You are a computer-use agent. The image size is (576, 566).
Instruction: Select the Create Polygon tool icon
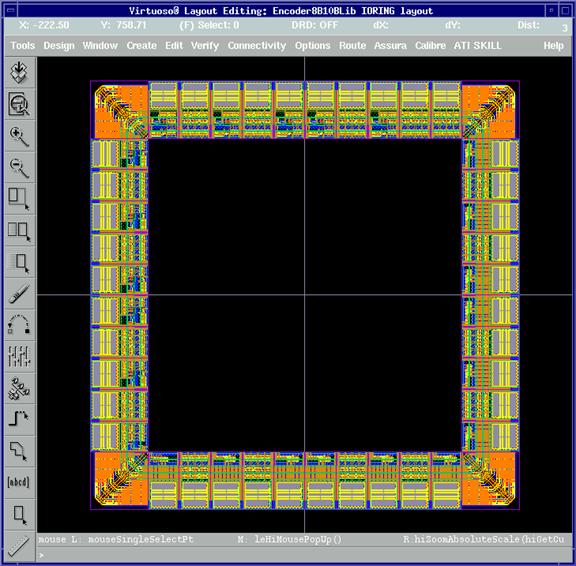pos(19,451)
